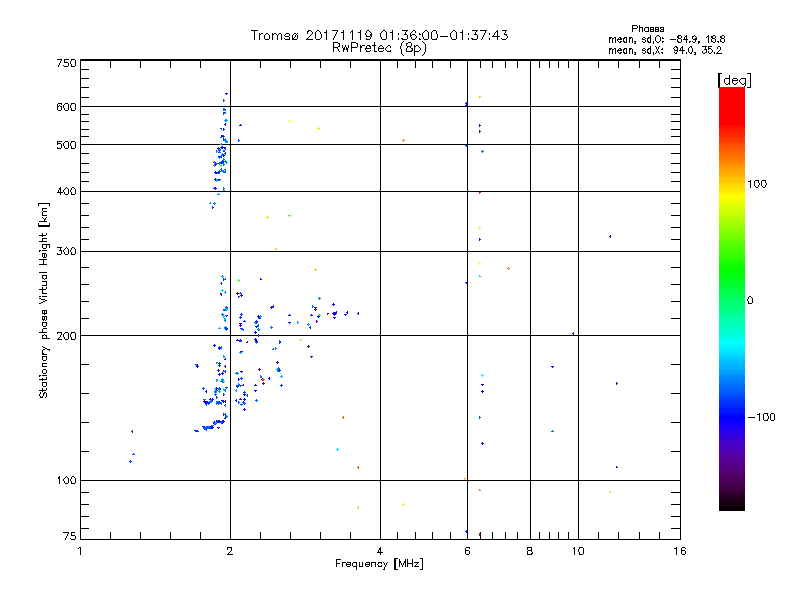Image resolution: width=800 pixels, height=600 pixels.
Task: Click the x-axis tick label "10"
Action: [x=578, y=551]
